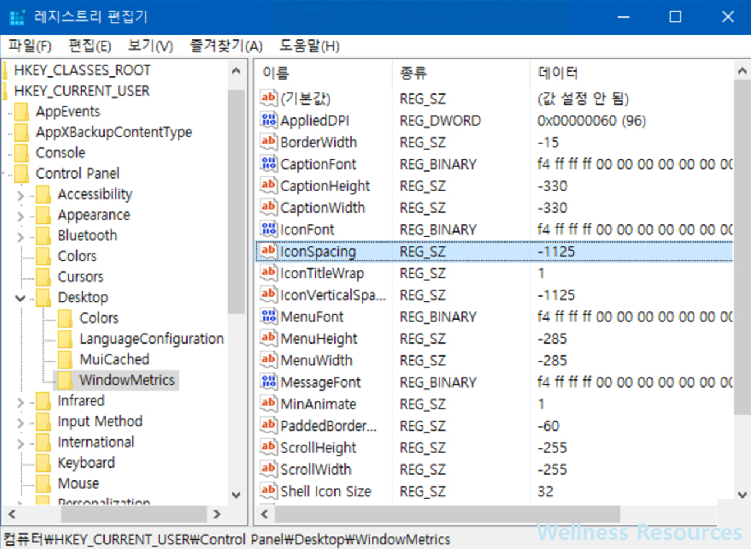Click the Registry Editor title bar icon
This screenshot has height=558, width=756.
click(17, 17)
